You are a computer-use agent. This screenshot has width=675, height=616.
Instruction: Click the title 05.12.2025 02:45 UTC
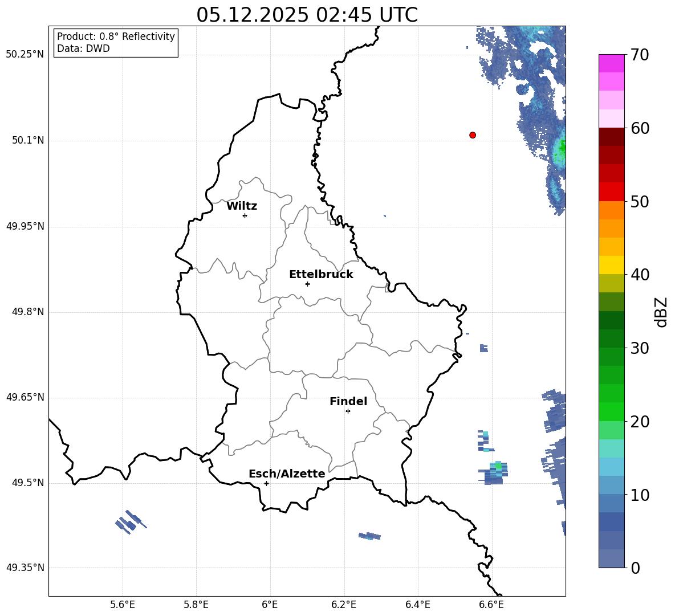(307, 15)
